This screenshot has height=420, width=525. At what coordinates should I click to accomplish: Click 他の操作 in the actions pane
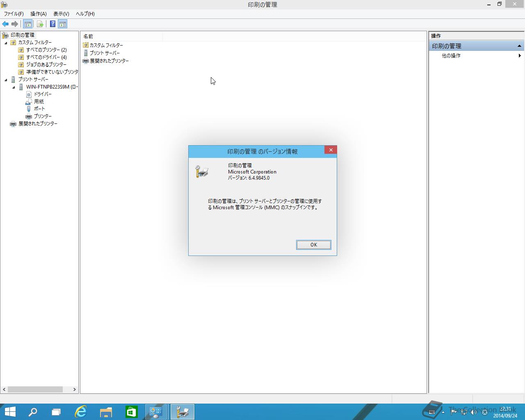tap(451, 56)
